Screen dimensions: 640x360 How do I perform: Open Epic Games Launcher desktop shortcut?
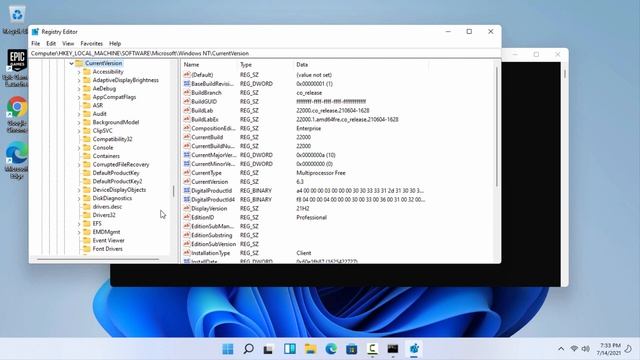coord(17,68)
